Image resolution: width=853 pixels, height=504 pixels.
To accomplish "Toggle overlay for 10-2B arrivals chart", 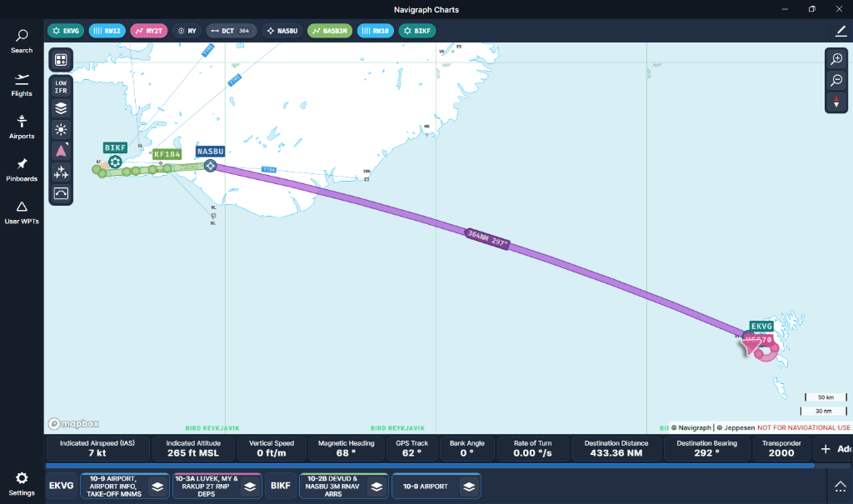I will click(x=377, y=487).
